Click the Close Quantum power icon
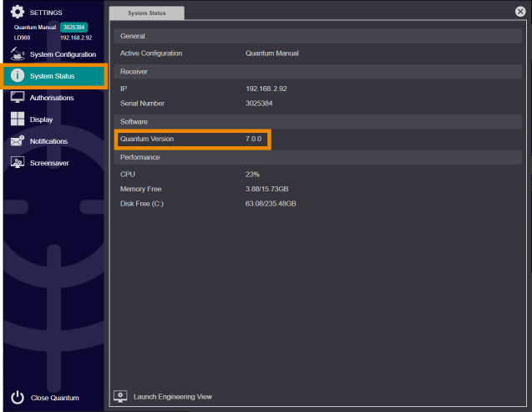Screen dimensions: 532x412 (x=18, y=398)
